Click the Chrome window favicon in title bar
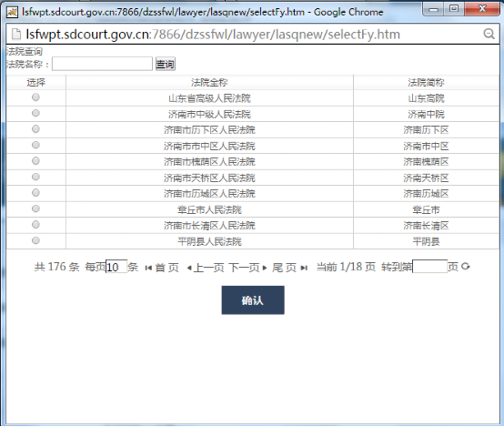This screenshot has height=427, width=504. tap(12, 12)
